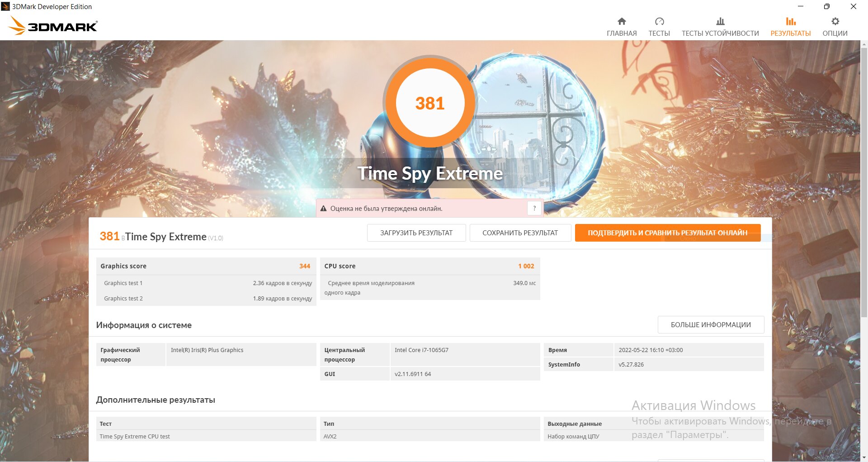
Task: Click the 1.89 кадров в секунду value
Action: pyautogui.click(x=283, y=298)
